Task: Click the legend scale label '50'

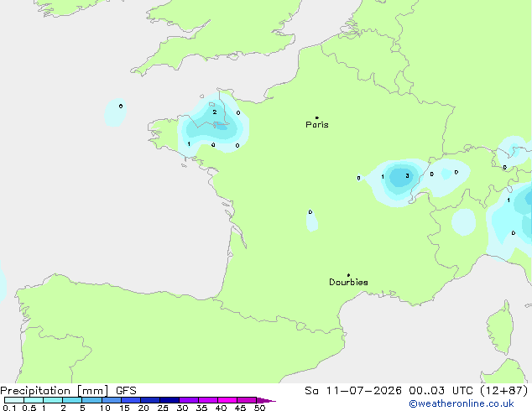Action: point(259,408)
